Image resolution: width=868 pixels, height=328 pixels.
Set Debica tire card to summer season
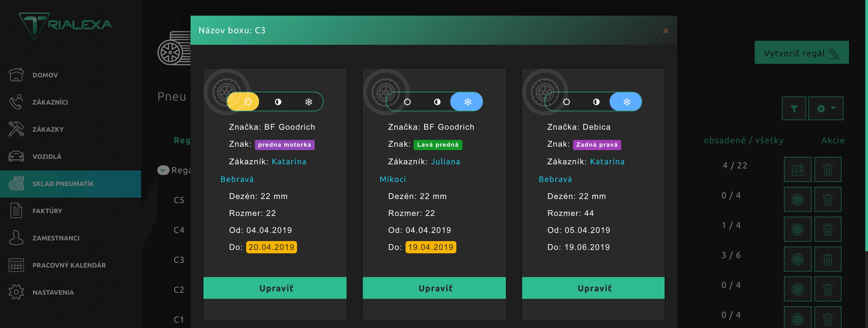[566, 102]
